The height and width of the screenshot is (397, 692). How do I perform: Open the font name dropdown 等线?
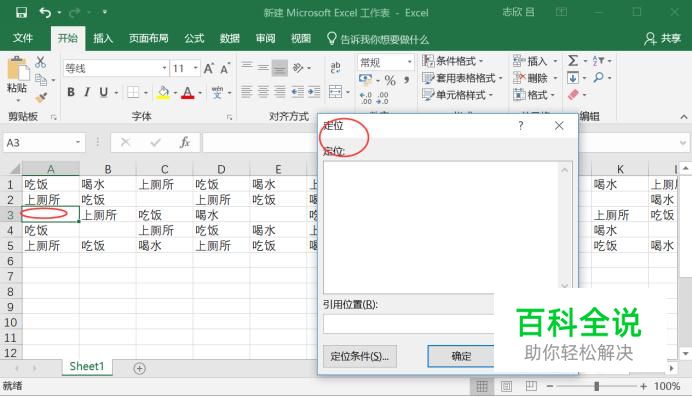164,68
